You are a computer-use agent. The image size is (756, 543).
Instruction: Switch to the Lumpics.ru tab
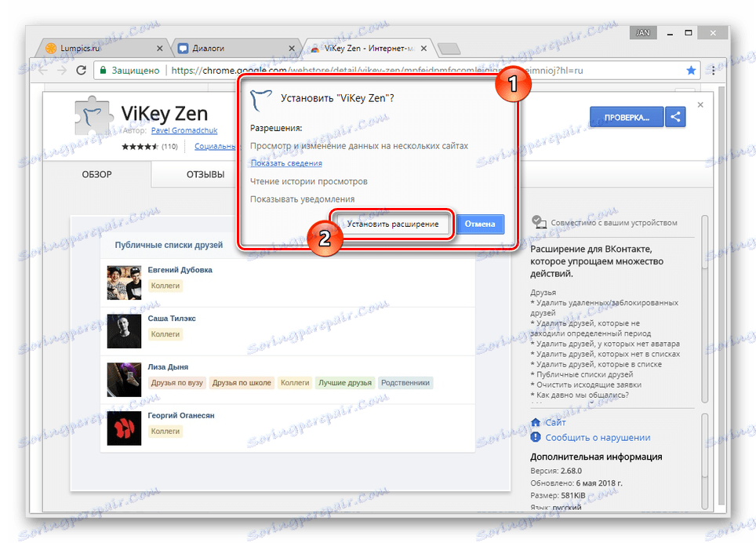[x=104, y=48]
